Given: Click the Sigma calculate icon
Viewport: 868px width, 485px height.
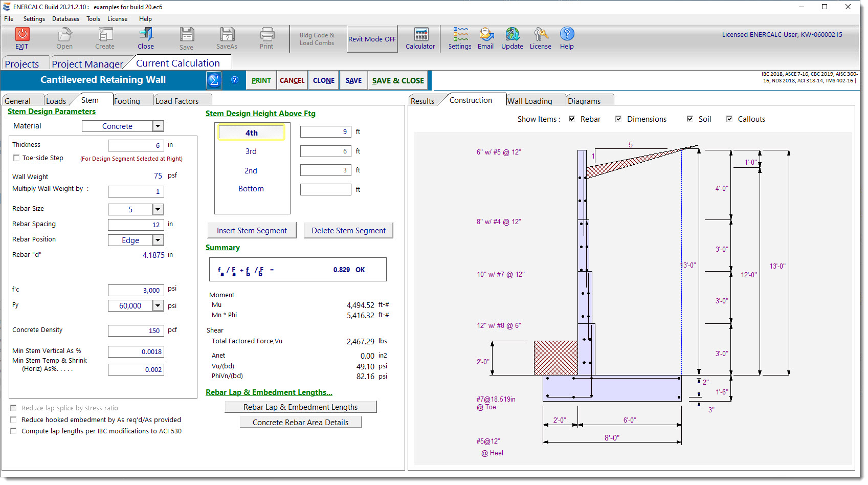Looking at the screenshot, I should click(214, 80).
